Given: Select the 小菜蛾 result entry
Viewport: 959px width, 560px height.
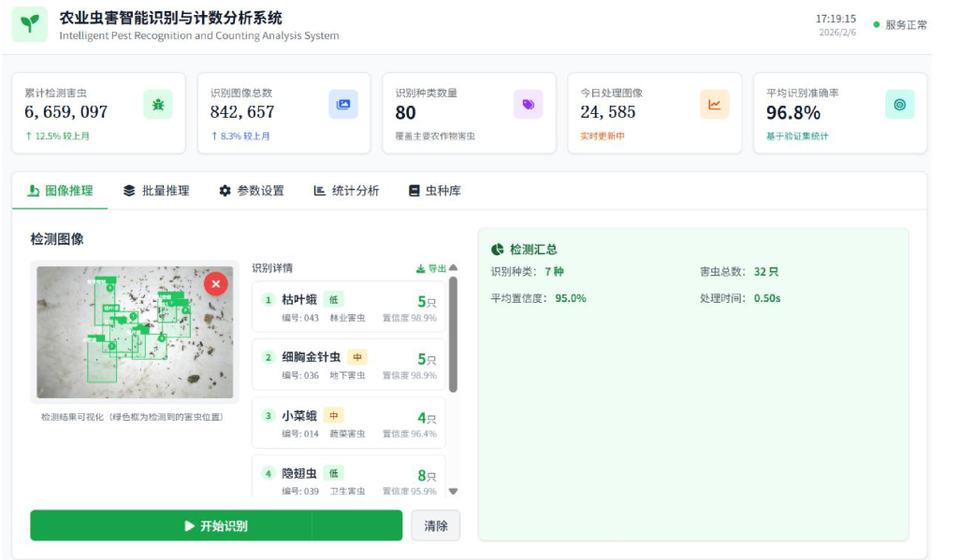Looking at the screenshot, I should click(348, 424).
